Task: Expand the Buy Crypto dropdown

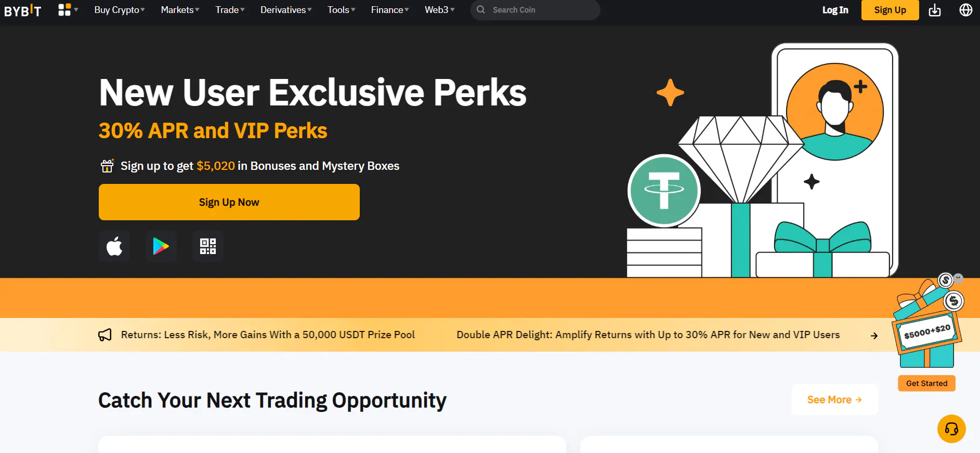Action: (x=120, y=10)
